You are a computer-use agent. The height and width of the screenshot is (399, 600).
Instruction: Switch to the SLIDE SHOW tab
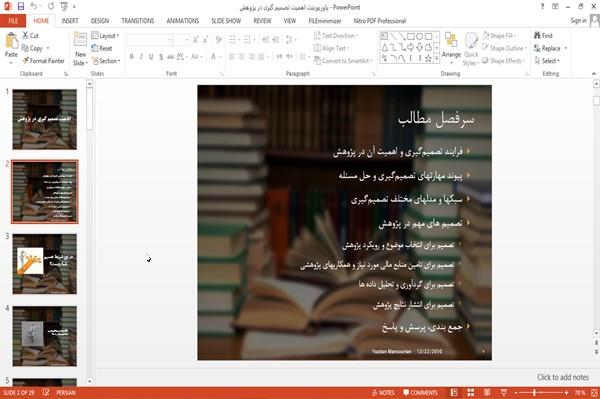[226, 21]
